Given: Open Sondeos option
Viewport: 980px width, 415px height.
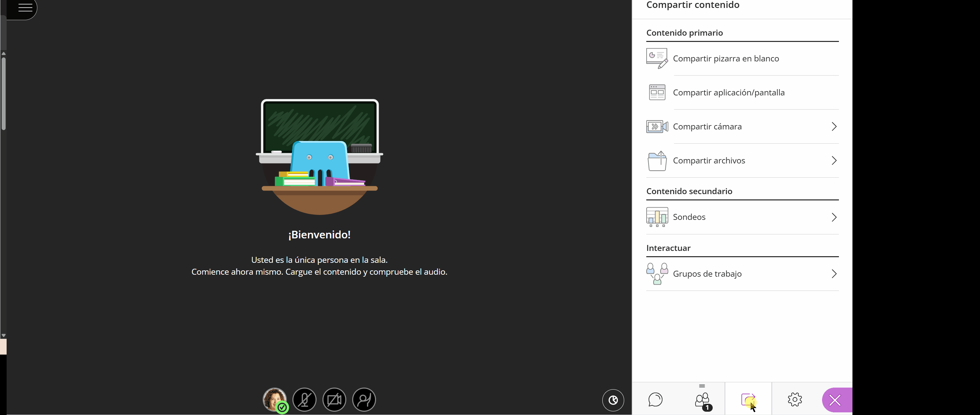Looking at the screenshot, I should (742, 217).
